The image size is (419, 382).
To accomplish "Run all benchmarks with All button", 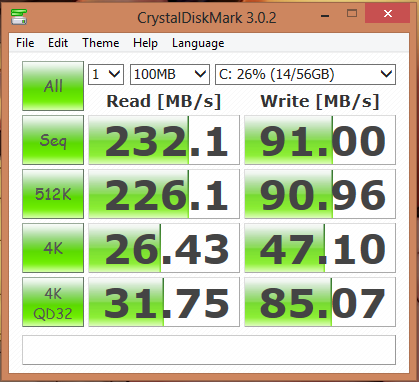I will click(x=53, y=86).
